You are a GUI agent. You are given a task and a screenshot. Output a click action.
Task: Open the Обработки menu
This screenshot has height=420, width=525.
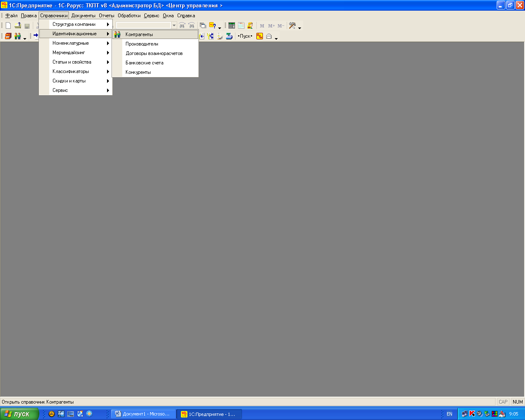[129, 16]
